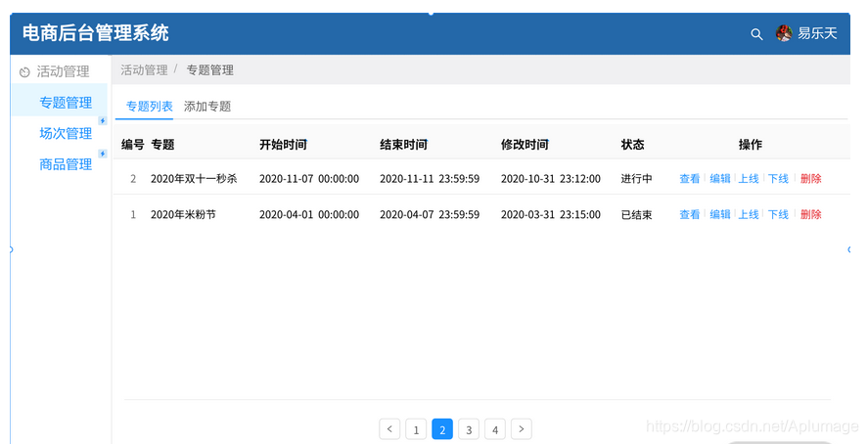This screenshot has height=444, width=868.
Task: Click row number 1 in 编号 column
Action: click(x=133, y=214)
